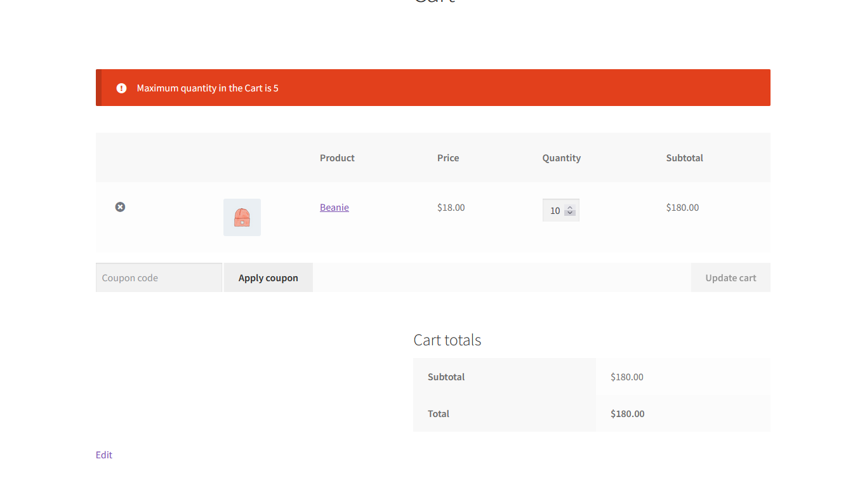Viewport: 867px width, 504px height.
Task: Click the maximum quantity error message text
Action: click(x=208, y=88)
